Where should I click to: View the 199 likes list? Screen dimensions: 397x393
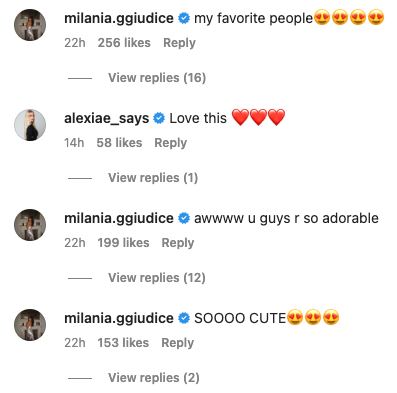point(123,243)
